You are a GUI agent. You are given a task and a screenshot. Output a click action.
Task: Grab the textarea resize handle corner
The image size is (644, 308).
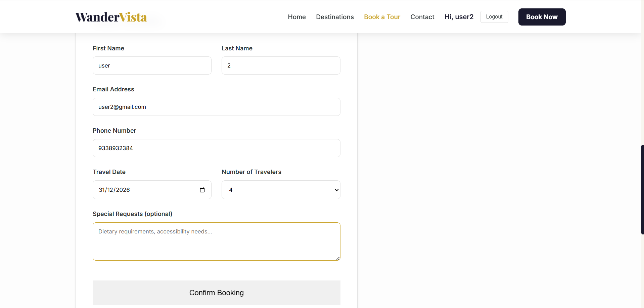(x=338, y=258)
